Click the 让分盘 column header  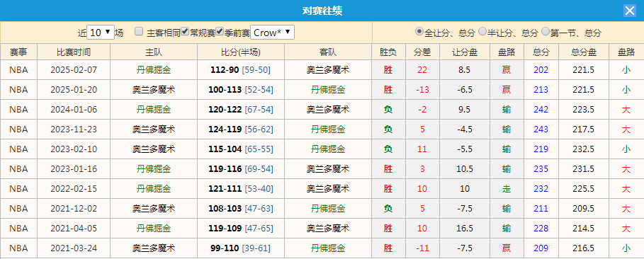[x=465, y=52]
